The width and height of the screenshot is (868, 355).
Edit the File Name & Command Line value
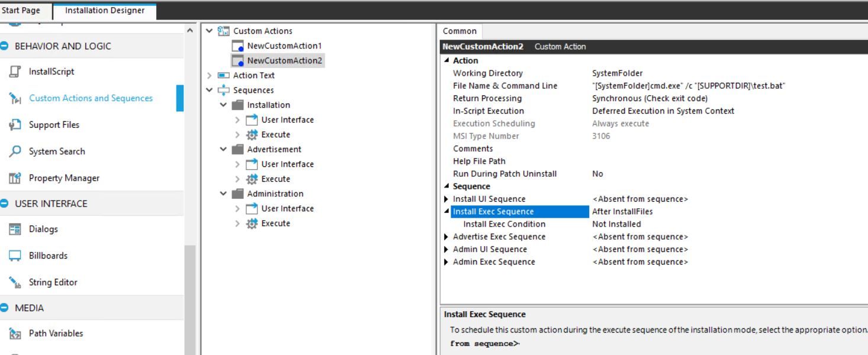689,86
